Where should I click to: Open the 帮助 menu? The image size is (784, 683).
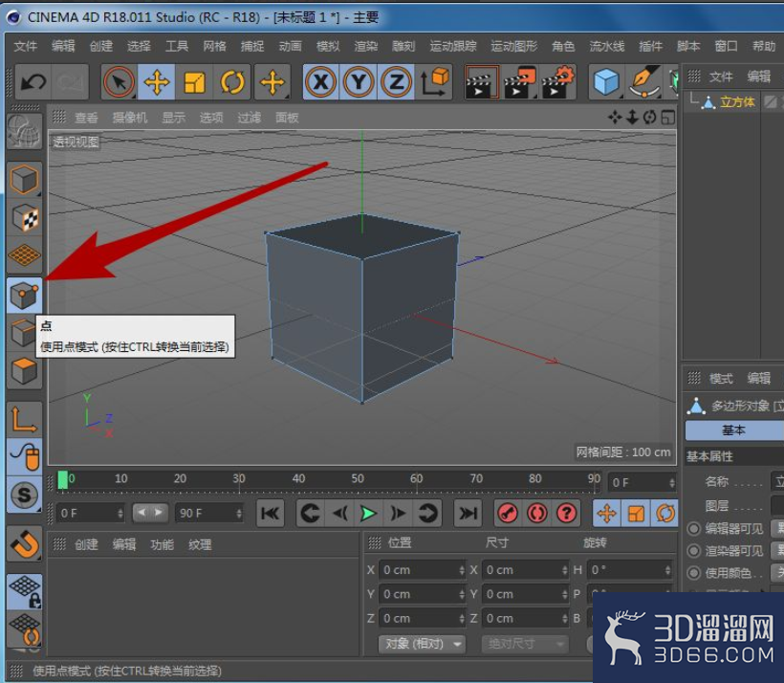(x=764, y=46)
